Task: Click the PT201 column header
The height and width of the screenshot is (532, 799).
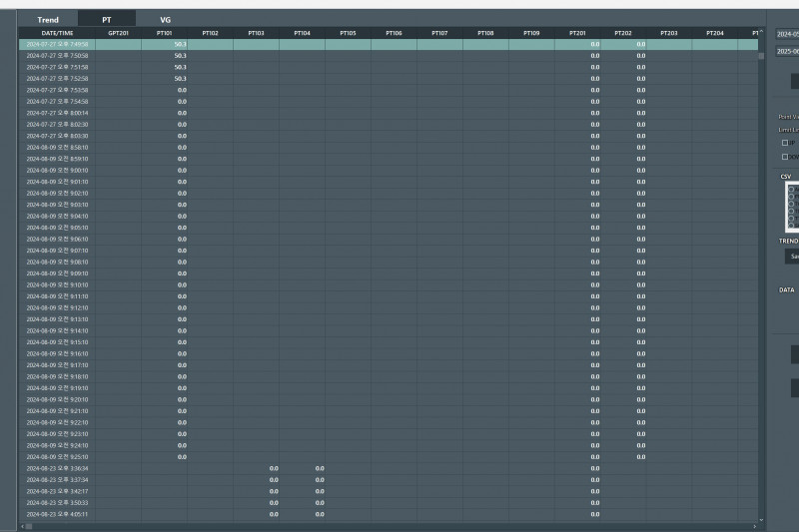Action: point(577,33)
